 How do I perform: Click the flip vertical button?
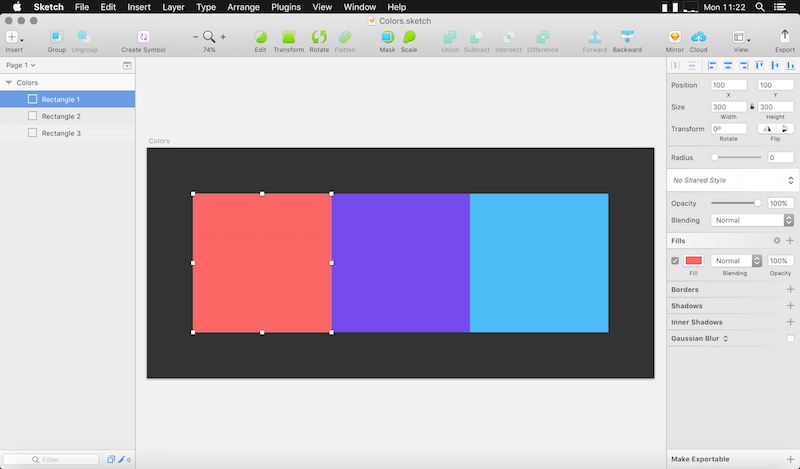pos(785,129)
